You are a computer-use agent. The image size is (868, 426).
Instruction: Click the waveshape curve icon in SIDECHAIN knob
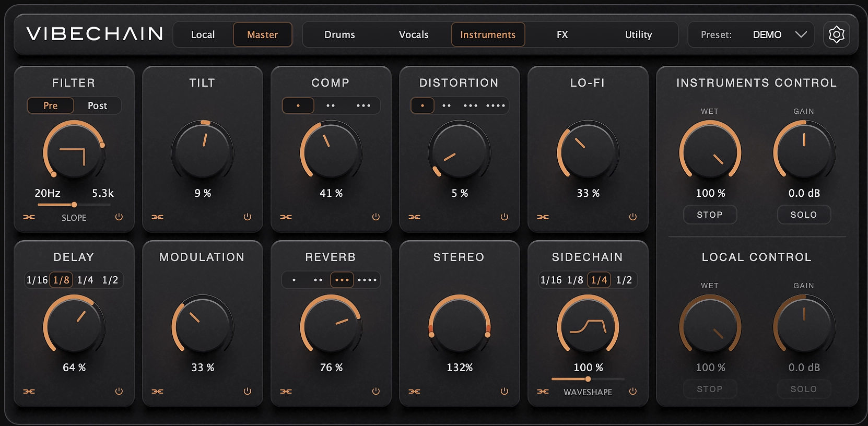pos(588,327)
